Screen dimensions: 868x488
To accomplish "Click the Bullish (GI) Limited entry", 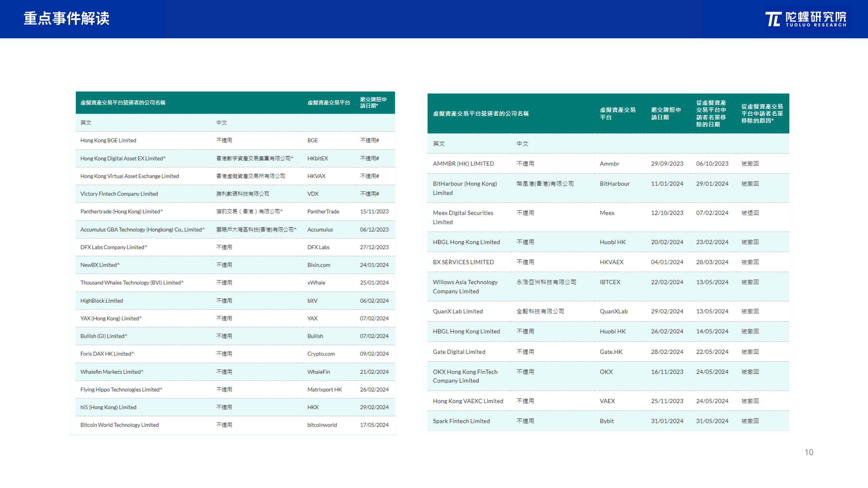I will (104, 336).
